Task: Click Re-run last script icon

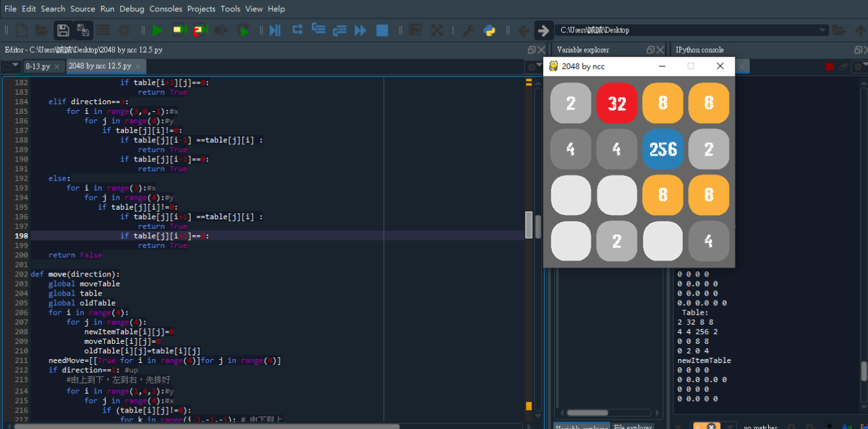Action: [243, 30]
